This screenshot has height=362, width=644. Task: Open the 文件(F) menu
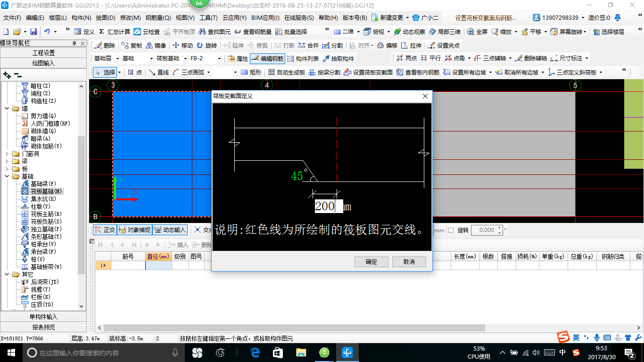click(12, 18)
